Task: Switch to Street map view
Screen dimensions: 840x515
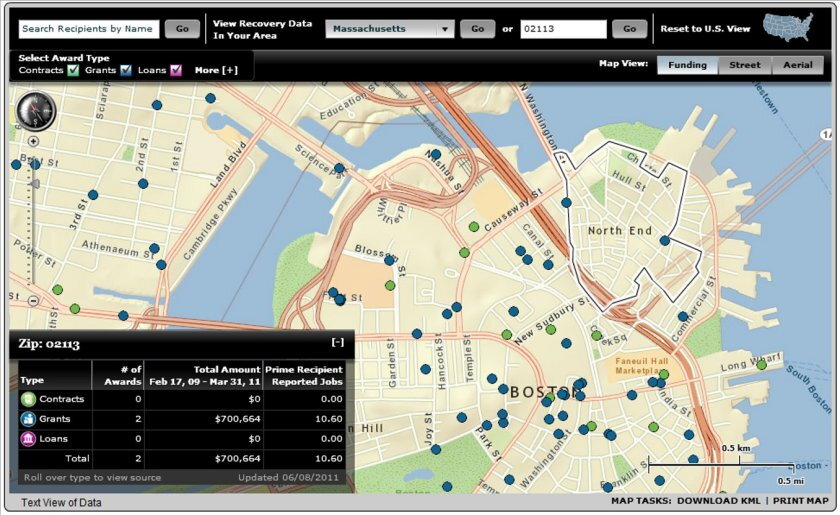Action: pos(745,65)
